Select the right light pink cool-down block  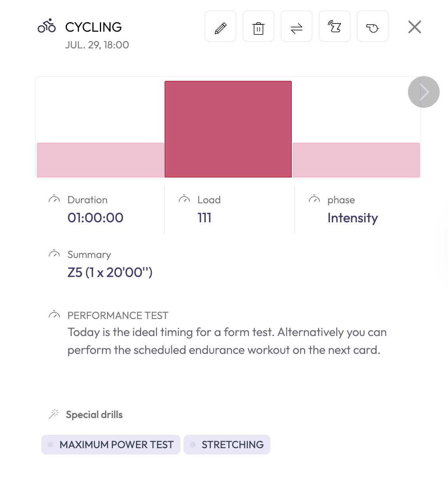click(356, 160)
